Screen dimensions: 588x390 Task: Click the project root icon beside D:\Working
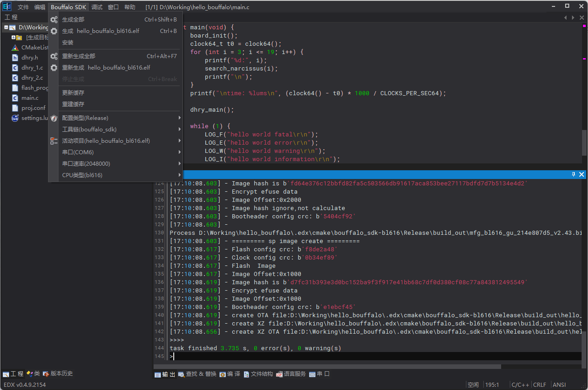tap(12, 27)
